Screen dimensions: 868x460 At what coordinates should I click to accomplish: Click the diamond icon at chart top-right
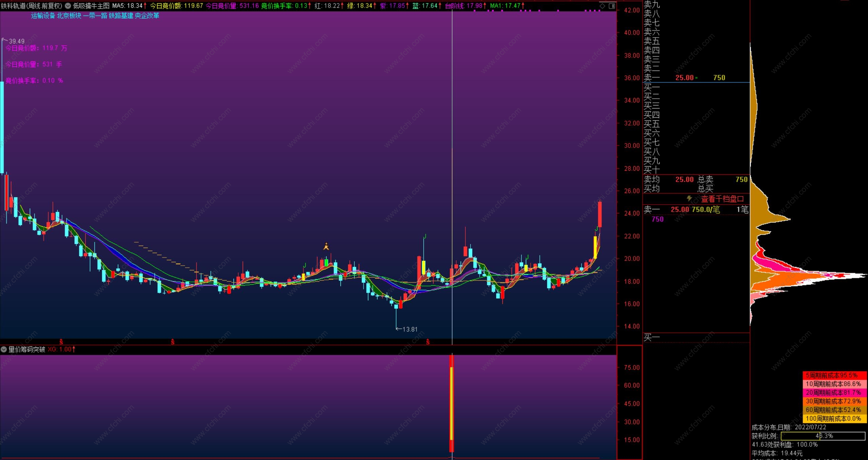[x=602, y=6]
